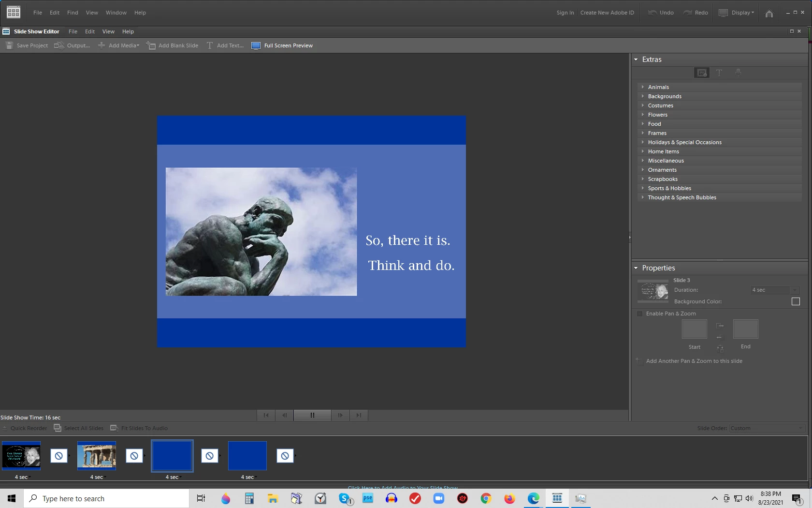Click the transition icon after the temple slide

134,456
